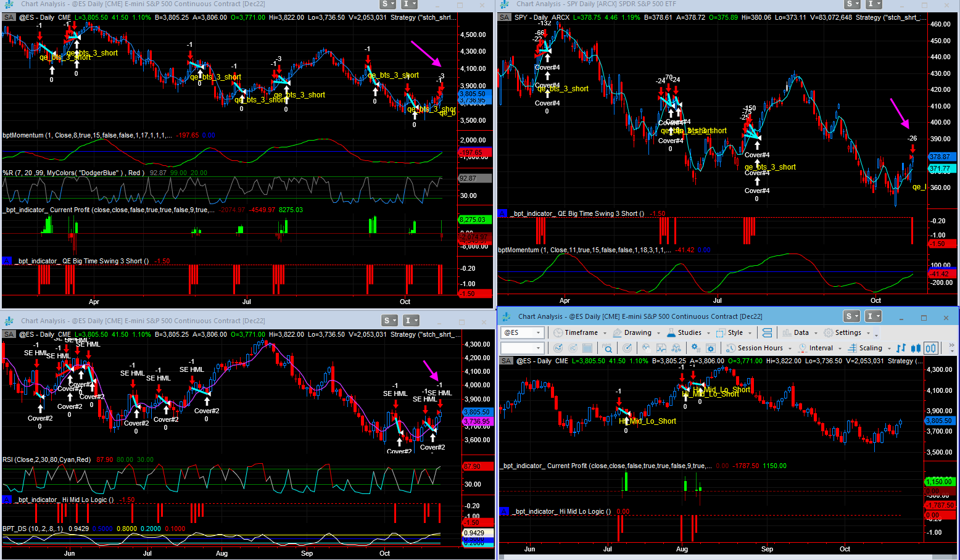
Task: Open the @ES symbol combo box
Action: (522, 332)
